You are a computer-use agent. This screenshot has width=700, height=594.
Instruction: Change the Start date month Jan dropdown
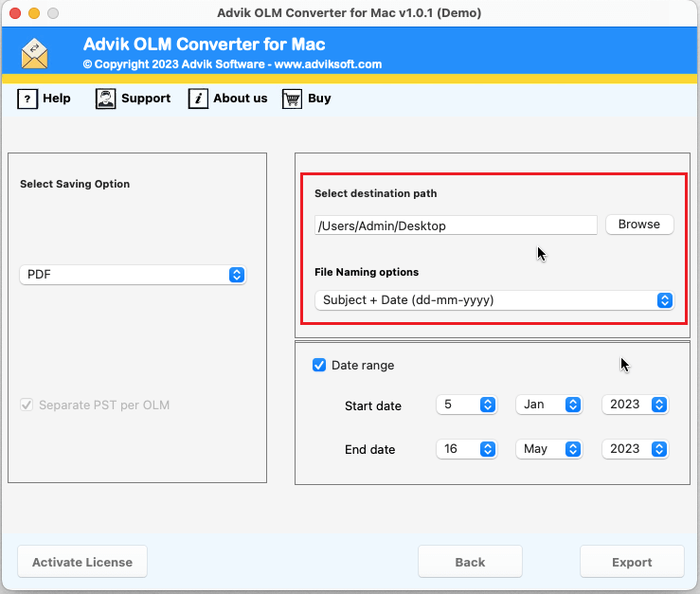[548, 405]
